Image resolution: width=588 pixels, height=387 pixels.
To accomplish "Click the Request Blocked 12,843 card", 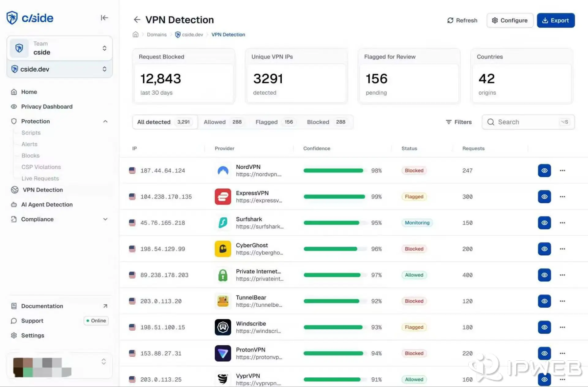I will [183, 76].
